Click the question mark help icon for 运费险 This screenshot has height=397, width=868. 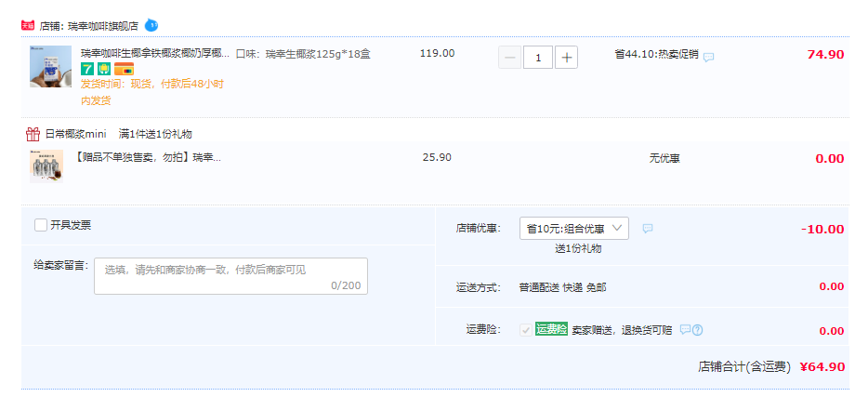[698, 330]
